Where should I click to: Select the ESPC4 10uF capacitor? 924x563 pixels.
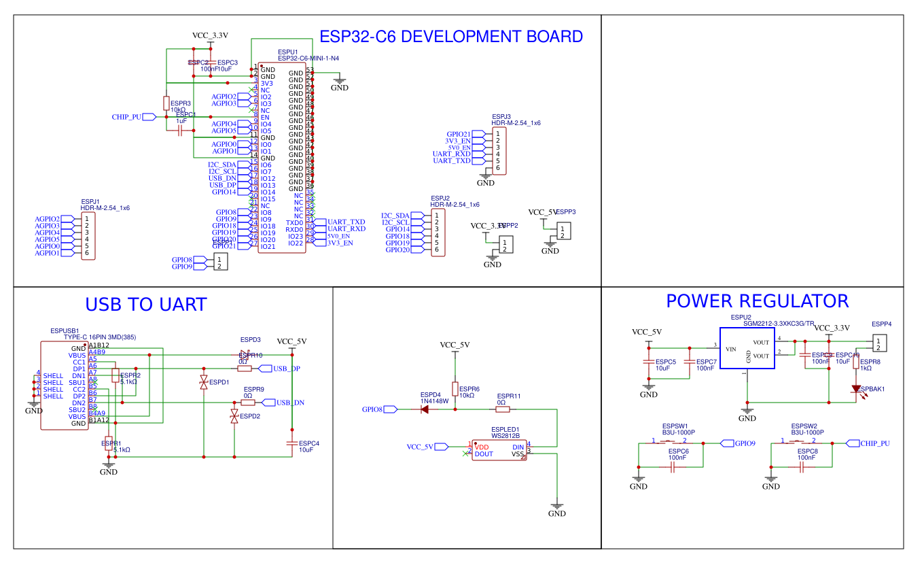pos(292,443)
